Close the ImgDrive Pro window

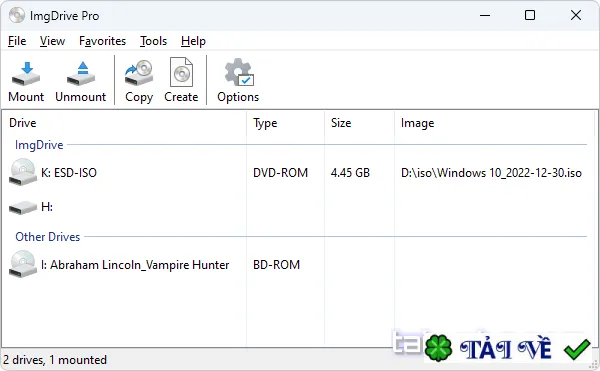click(576, 15)
